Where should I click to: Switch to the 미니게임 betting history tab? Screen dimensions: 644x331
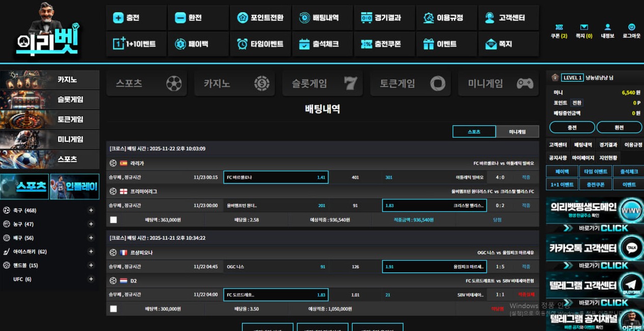click(517, 132)
